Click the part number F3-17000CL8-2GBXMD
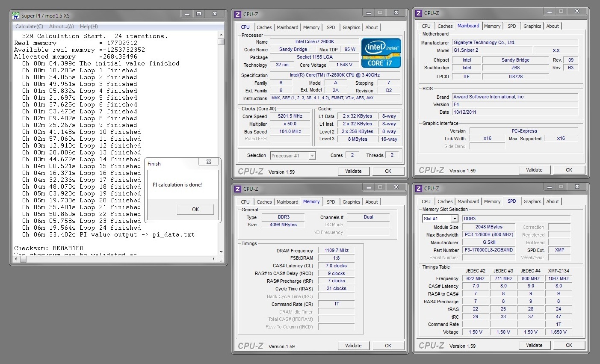The width and height of the screenshot is (600, 364). 488,250
